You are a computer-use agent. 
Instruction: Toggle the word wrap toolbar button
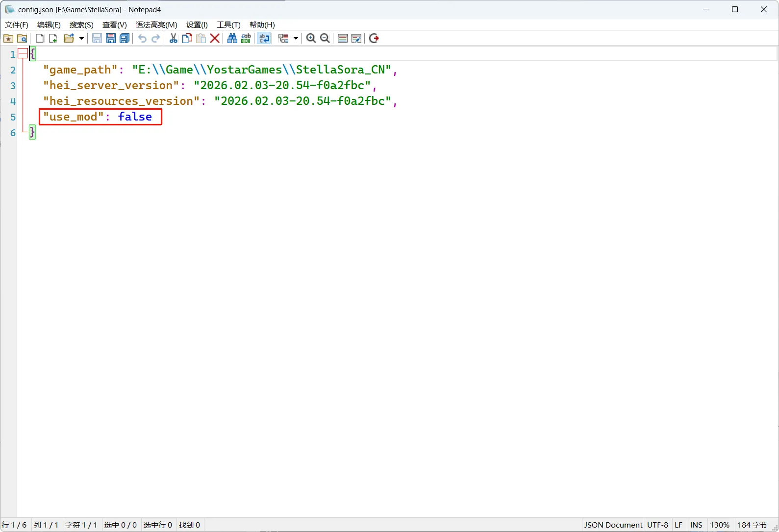[x=264, y=38]
